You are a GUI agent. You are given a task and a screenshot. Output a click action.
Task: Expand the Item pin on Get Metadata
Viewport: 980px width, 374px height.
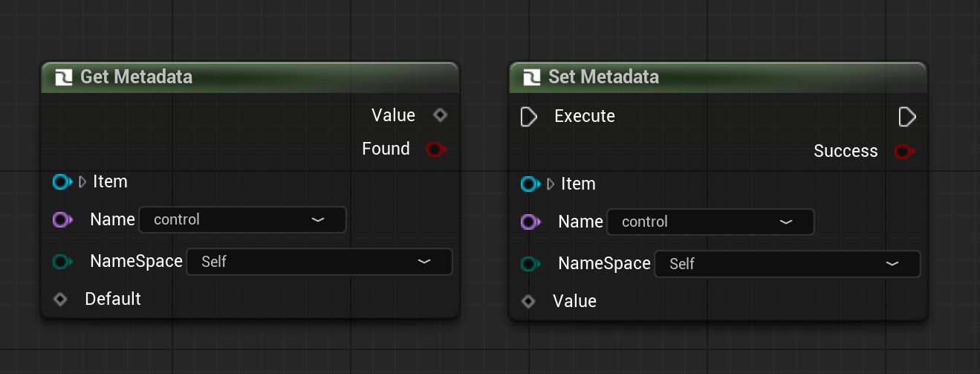(82, 181)
